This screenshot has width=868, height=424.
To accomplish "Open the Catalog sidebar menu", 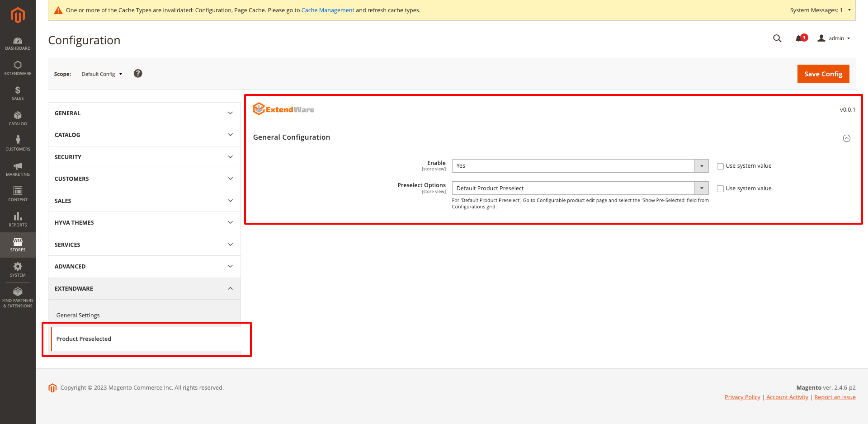I will [x=18, y=118].
